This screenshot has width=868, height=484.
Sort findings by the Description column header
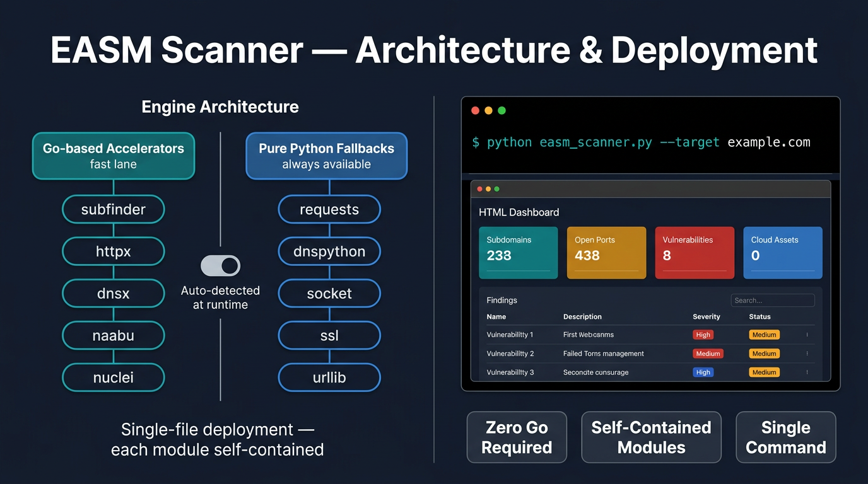click(x=582, y=317)
